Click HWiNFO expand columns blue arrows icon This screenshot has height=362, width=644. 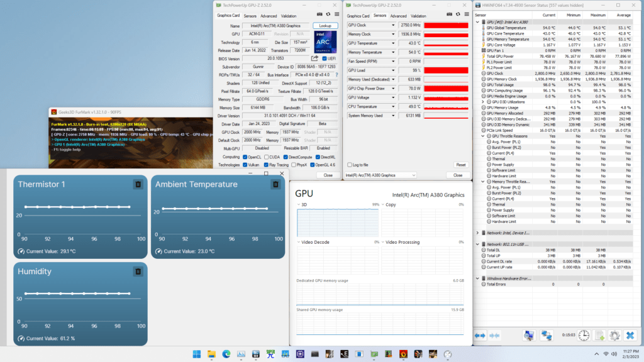(480, 336)
